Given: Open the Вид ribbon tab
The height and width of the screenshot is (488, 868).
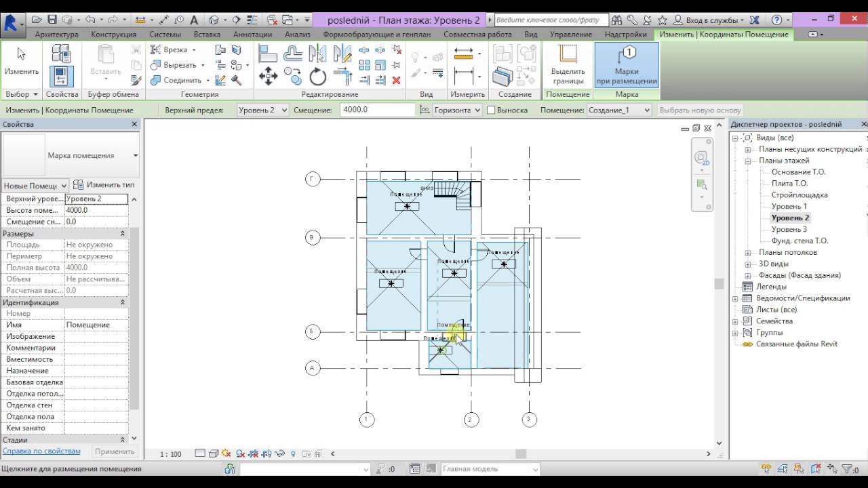Looking at the screenshot, I should pos(531,34).
